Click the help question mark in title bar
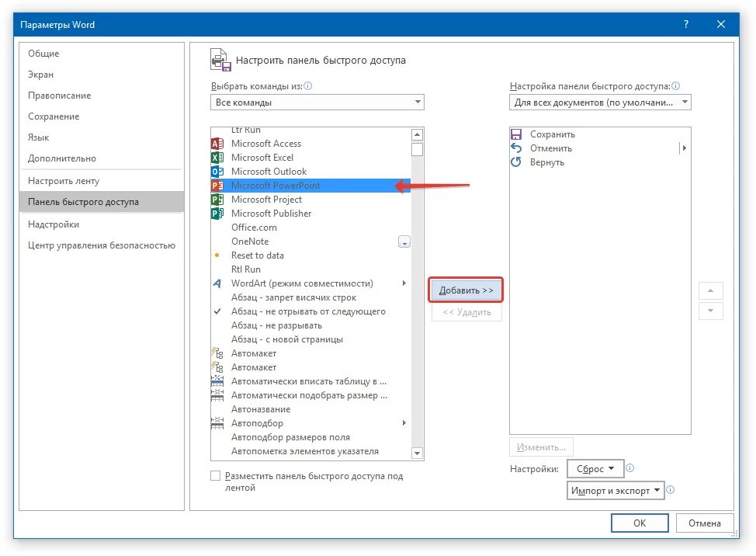Screen dimensions: 756x556 coord(686,24)
